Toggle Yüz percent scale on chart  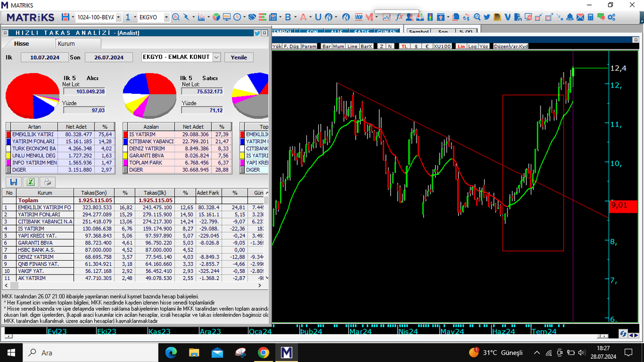tap(484, 47)
